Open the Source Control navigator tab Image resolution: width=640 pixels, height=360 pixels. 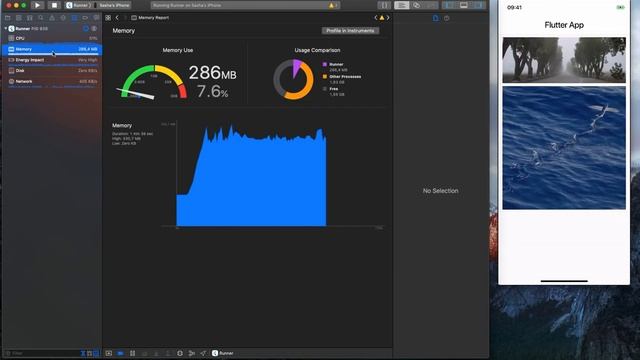[18, 18]
